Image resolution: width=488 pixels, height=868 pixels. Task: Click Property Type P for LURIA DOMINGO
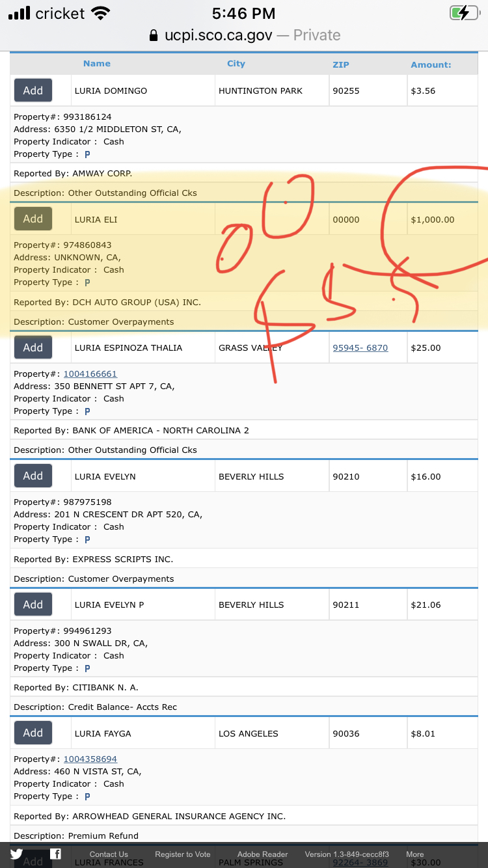tap(87, 154)
